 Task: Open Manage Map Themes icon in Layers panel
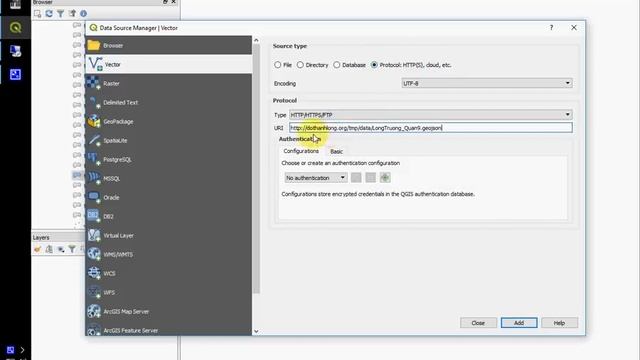61,249
